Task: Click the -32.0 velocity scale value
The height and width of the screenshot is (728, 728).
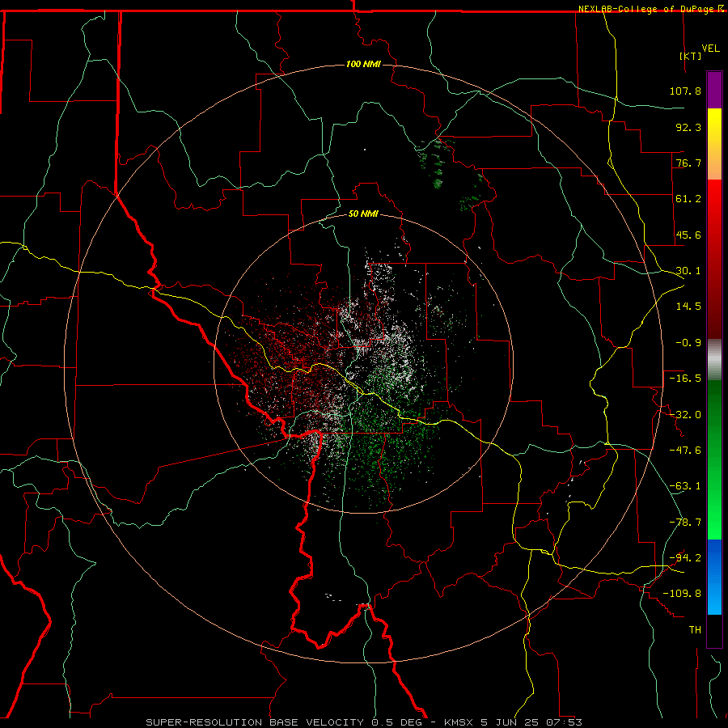Action: click(x=685, y=415)
